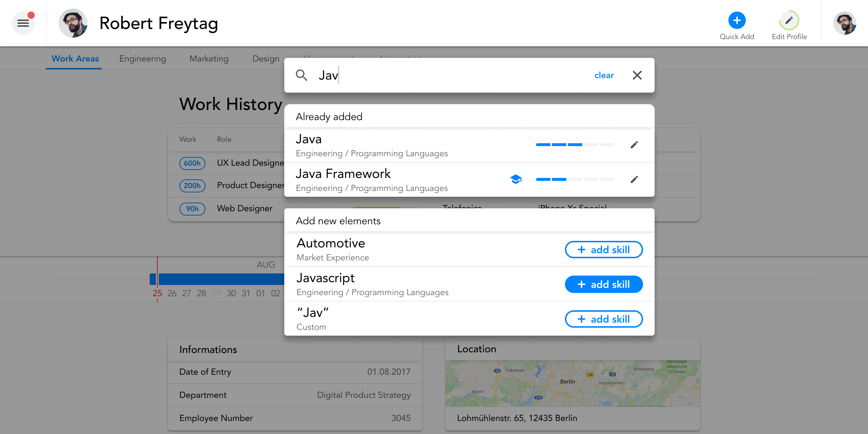Edit the Java Framework skill pencil icon
Image resolution: width=868 pixels, height=434 pixels.
[634, 179]
